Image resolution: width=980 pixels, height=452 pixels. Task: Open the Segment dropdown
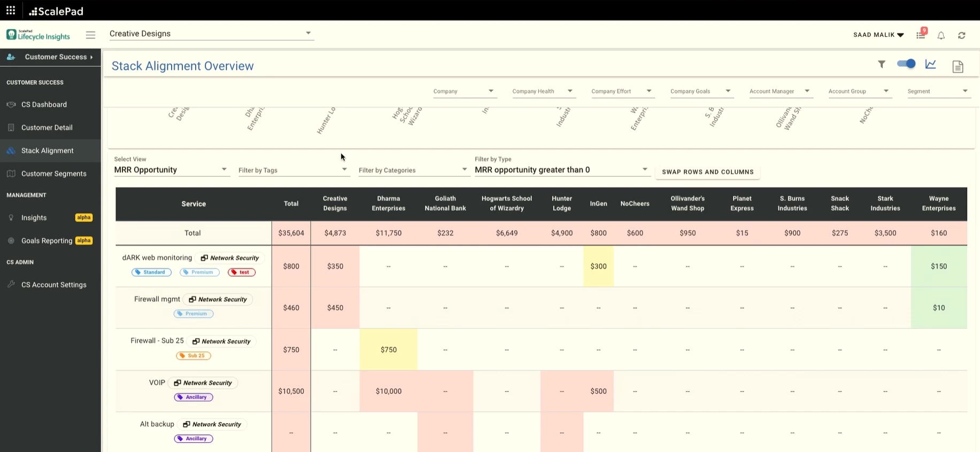(938, 91)
